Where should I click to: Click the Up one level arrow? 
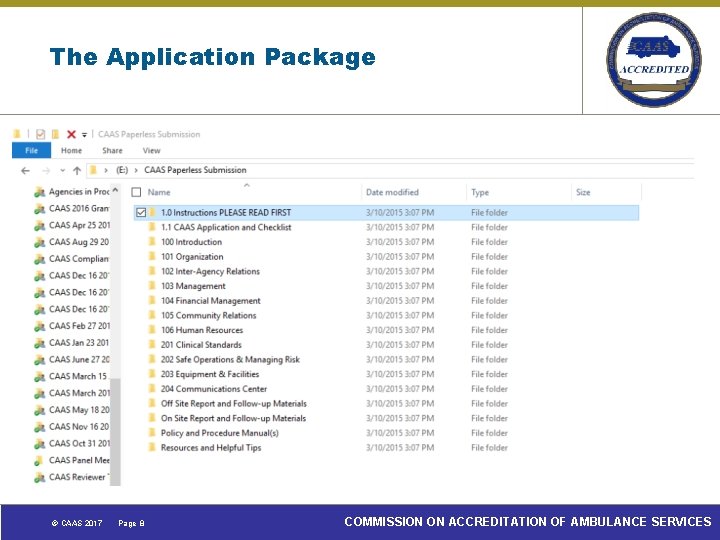[x=77, y=170]
